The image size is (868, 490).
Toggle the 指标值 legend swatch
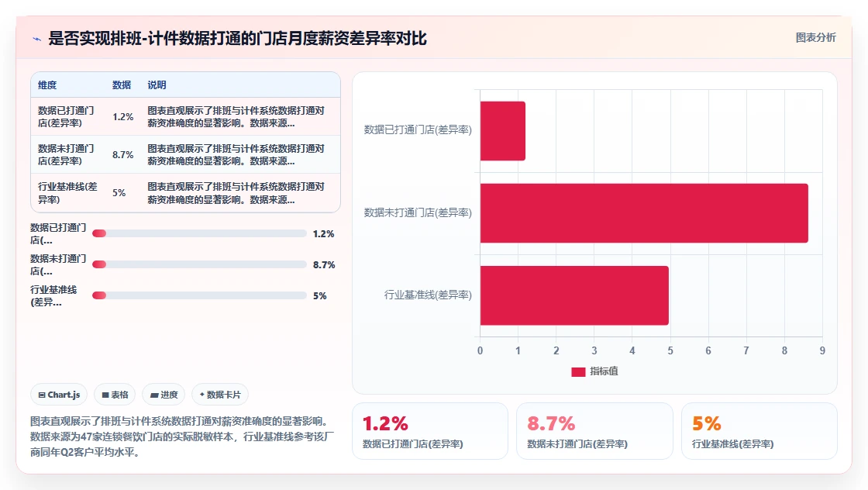coord(578,371)
